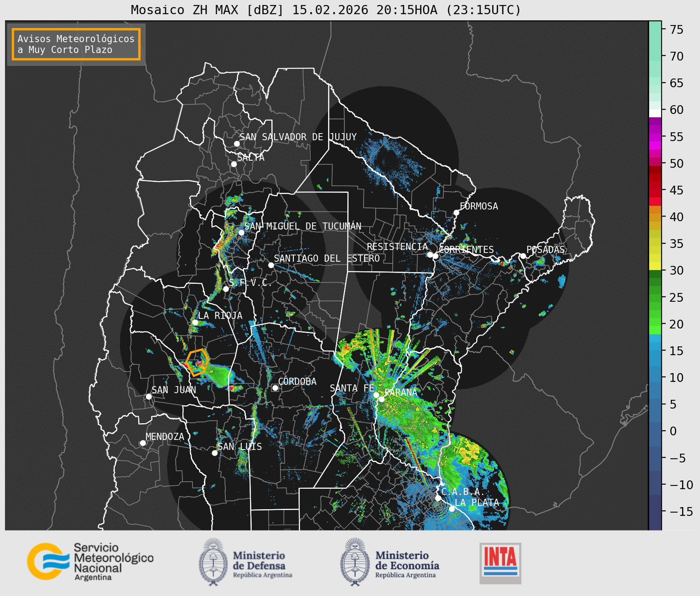Click the POSADAS label text
Viewport: 700px width, 596px height.
coord(546,250)
